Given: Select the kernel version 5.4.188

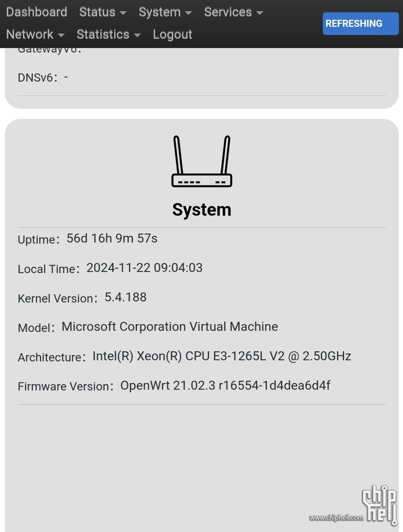Looking at the screenshot, I should 125,297.
